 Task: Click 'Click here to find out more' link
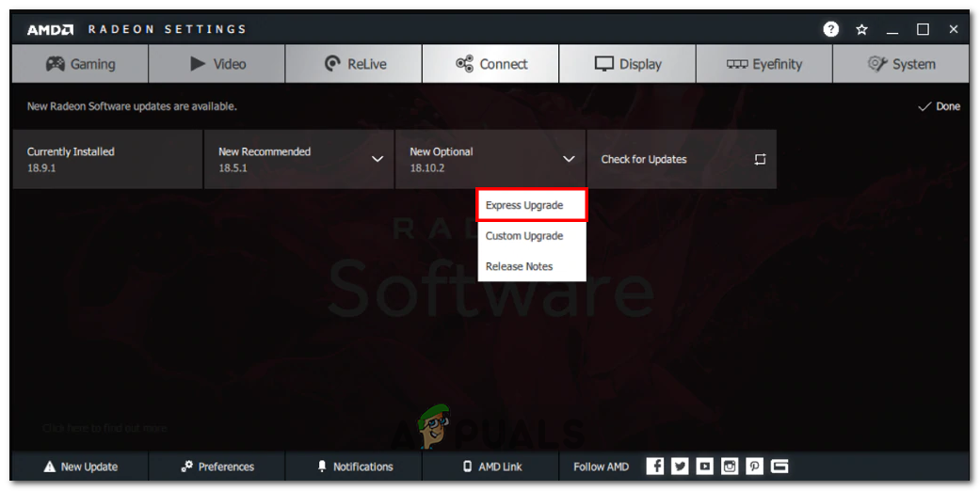tap(105, 429)
